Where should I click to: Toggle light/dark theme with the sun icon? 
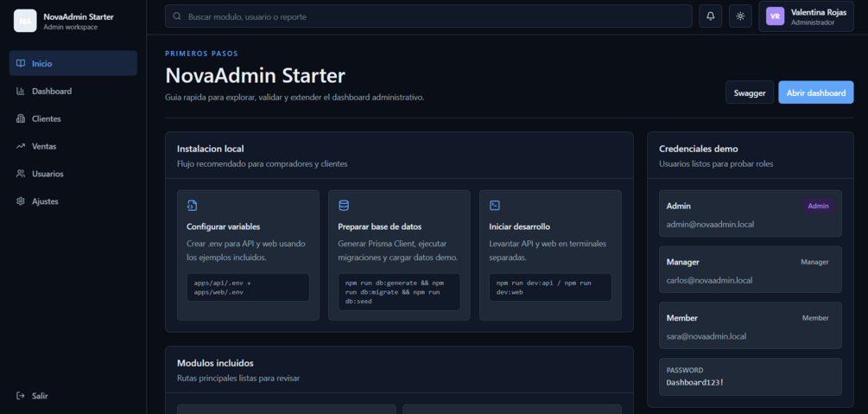click(x=740, y=16)
